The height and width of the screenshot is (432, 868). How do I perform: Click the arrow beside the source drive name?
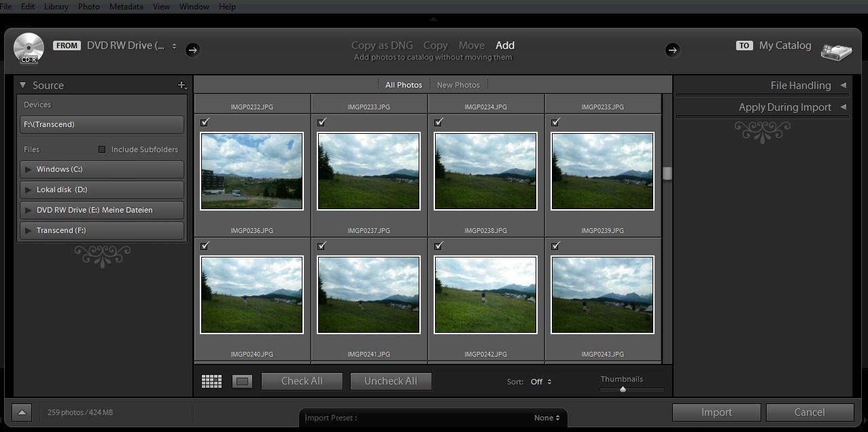pyautogui.click(x=192, y=50)
